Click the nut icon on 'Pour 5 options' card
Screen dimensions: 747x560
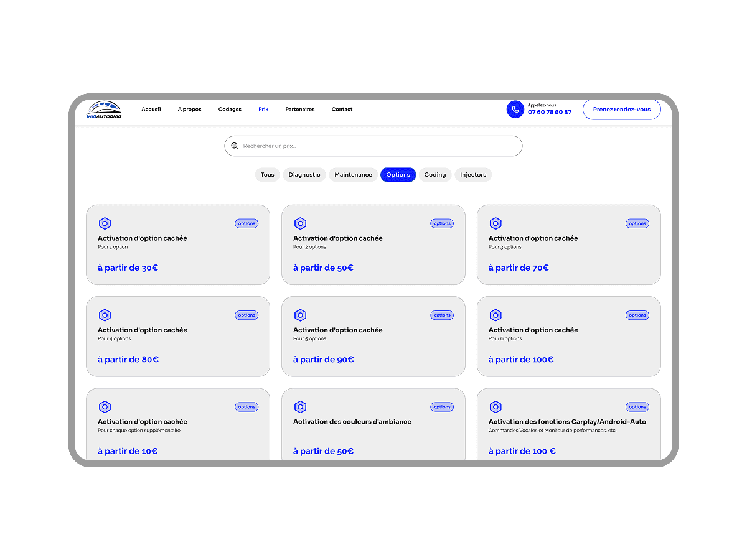[300, 315]
